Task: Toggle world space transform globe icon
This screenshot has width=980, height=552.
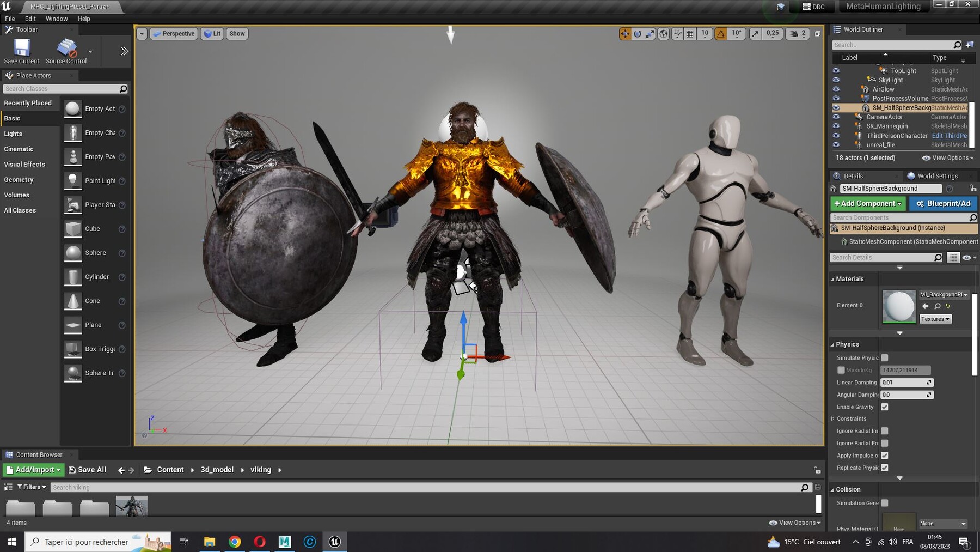Action: click(664, 33)
